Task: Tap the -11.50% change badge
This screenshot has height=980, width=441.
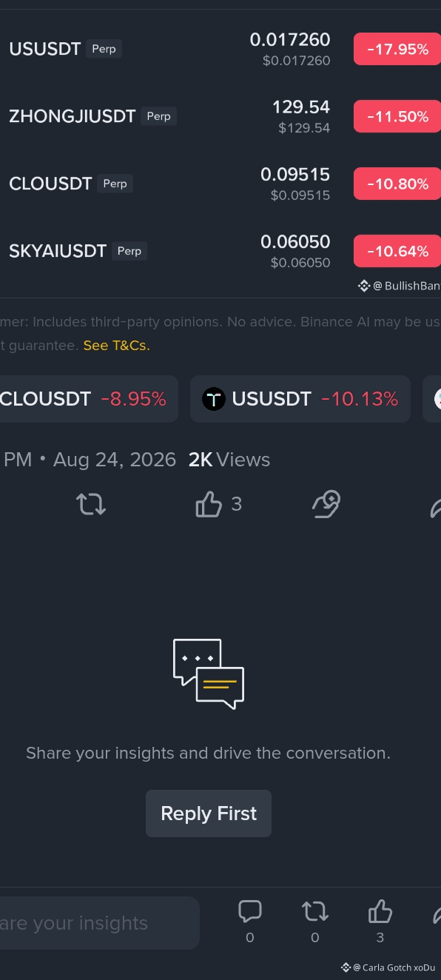Action: click(397, 117)
